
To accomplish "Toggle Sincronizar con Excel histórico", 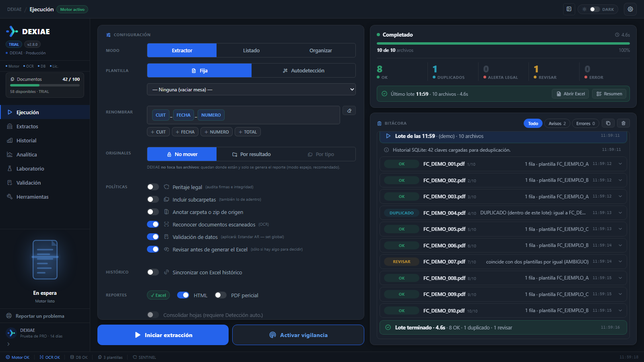I will (153, 272).
